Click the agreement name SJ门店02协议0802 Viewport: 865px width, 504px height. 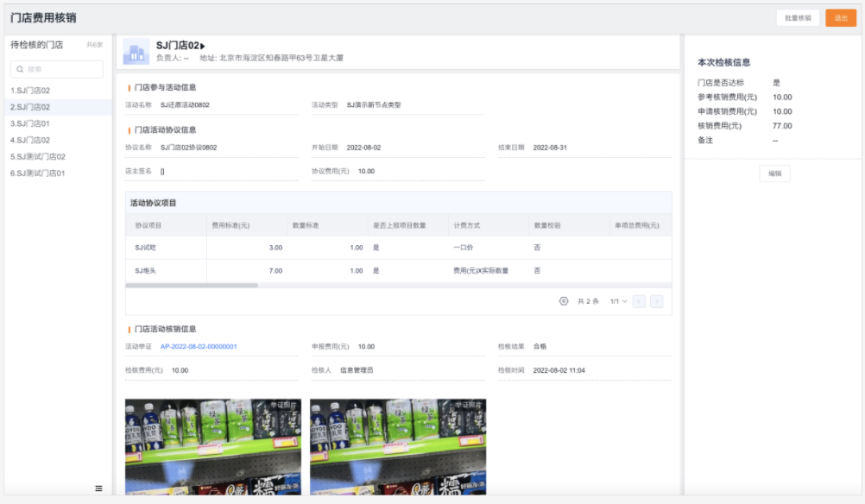(189, 148)
